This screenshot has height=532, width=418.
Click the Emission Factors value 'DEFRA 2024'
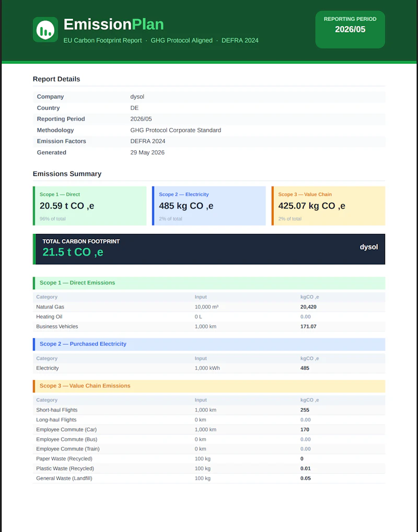point(148,141)
